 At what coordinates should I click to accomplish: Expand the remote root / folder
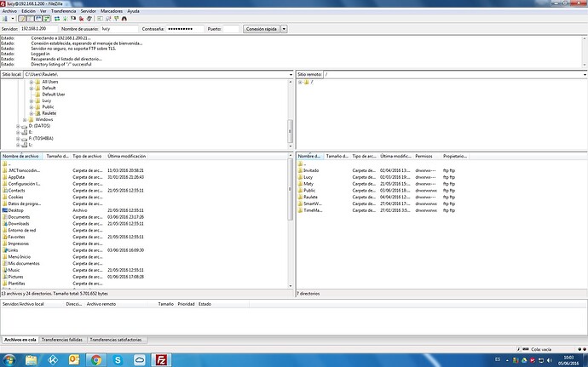pos(300,82)
